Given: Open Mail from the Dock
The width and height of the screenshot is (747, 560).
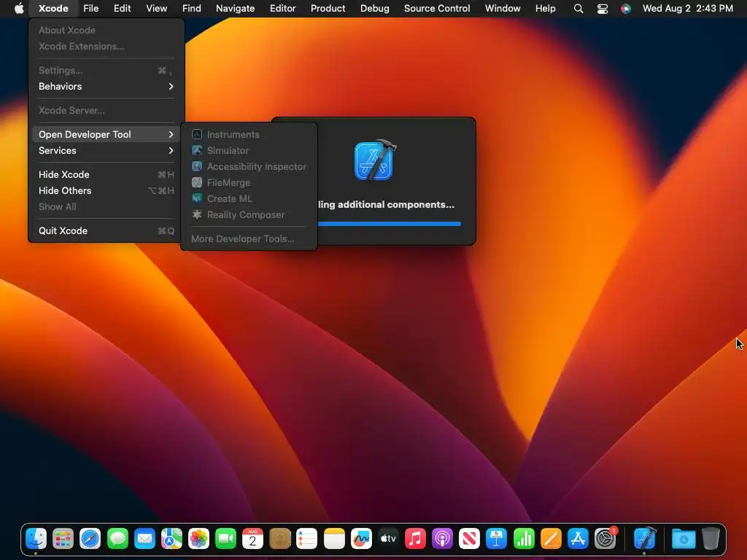Looking at the screenshot, I should click(x=145, y=539).
